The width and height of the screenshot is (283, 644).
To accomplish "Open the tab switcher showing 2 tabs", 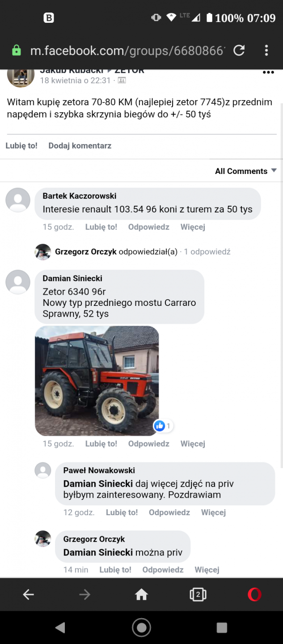I will tap(198, 594).
